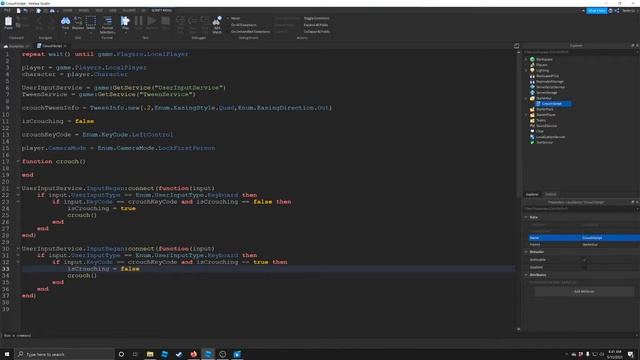The width and height of the screenshot is (640, 360).
Task: Fold the InputBegan block at line 30
Action: click(x=18, y=249)
